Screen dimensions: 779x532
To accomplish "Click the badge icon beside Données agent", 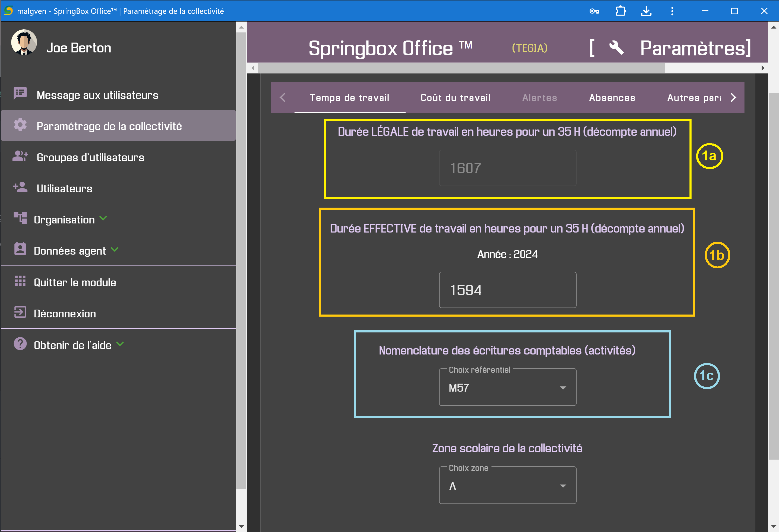I will pyautogui.click(x=20, y=249).
